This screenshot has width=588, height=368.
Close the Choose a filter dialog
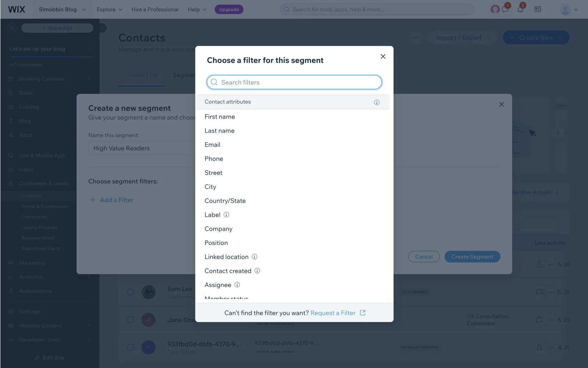383,56
